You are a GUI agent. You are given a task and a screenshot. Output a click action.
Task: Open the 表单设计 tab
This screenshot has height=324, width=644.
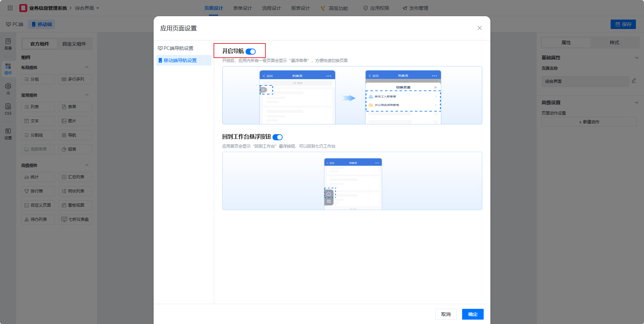coord(242,8)
